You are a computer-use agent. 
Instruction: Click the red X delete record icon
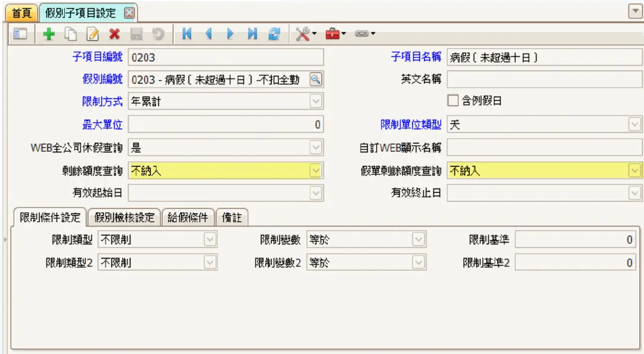(114, 34)
